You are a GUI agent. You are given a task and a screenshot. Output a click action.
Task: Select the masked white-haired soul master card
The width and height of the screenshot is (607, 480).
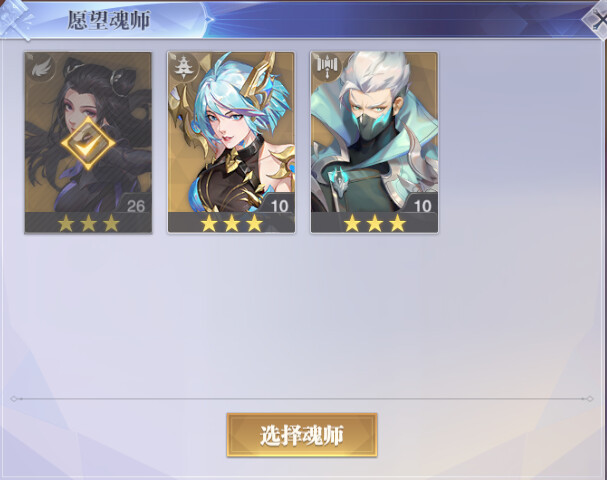374,143
